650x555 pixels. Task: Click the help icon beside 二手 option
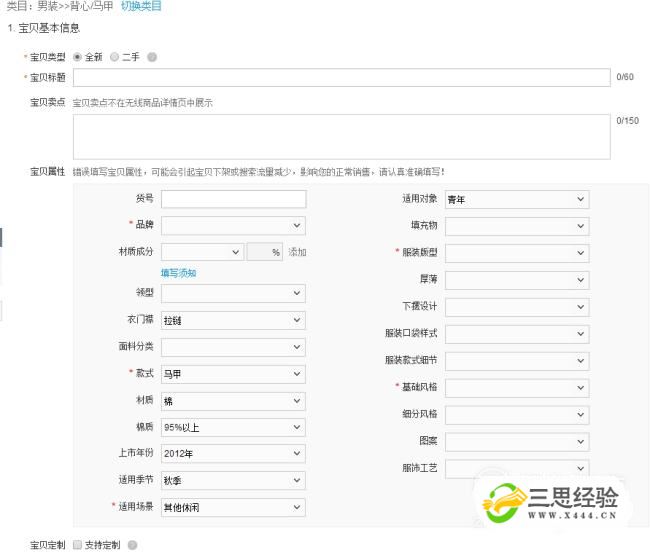click(152, 57)
